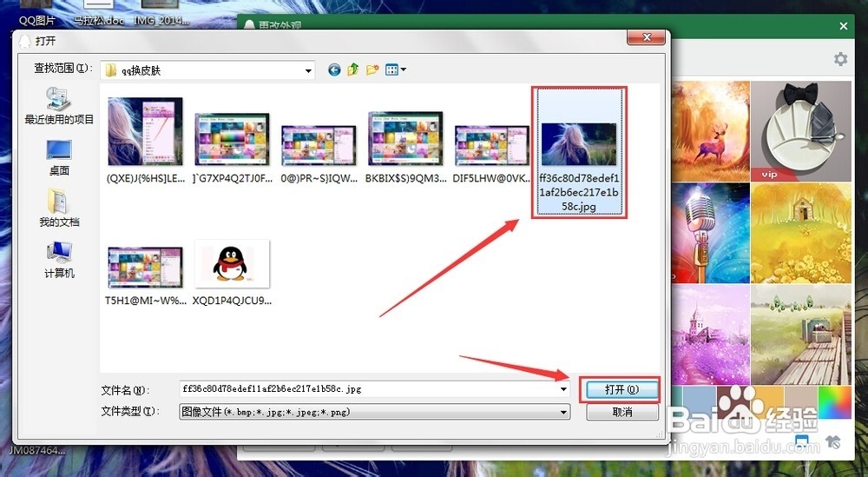Click the 取消 button
Viewport: 868px width, 477px height.
pyautogui.click(x=622, y=412)
